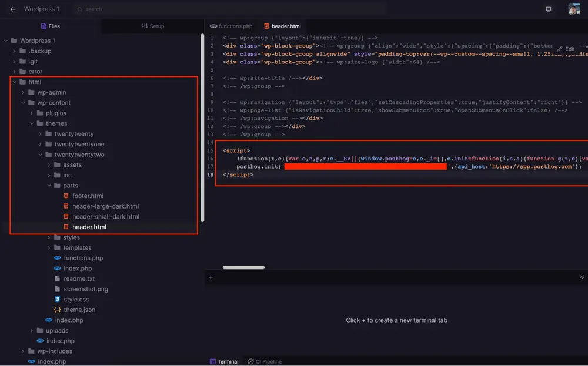Click the file tree vertical scrollbar
Image resolution: width=588 pixels, height=366 pixels.
click(202, 127)
